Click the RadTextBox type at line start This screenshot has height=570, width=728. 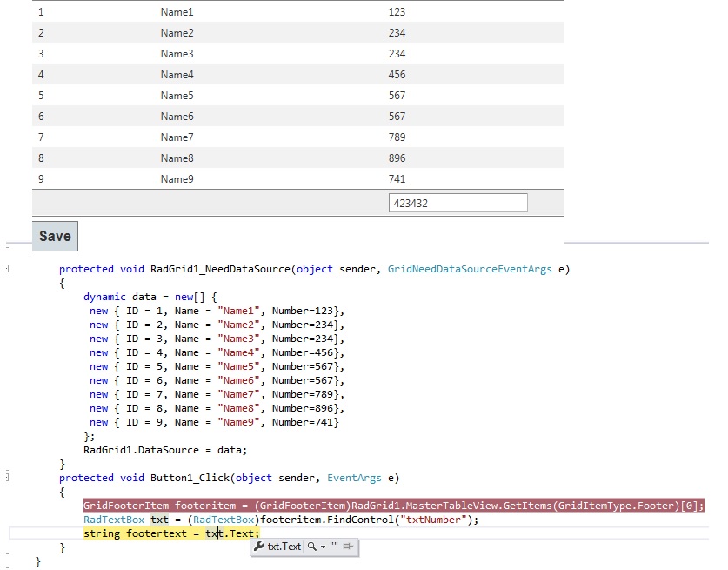point(114,520)
